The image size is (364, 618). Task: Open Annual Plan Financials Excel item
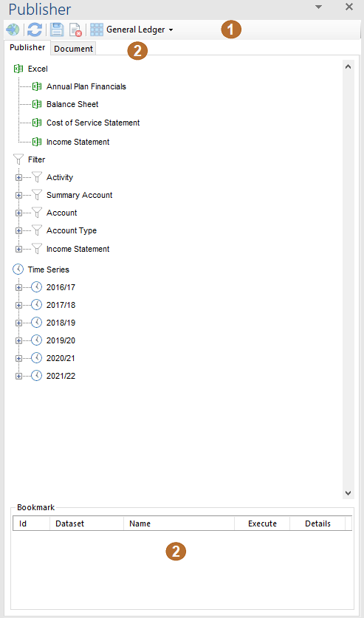pos(86,86)
